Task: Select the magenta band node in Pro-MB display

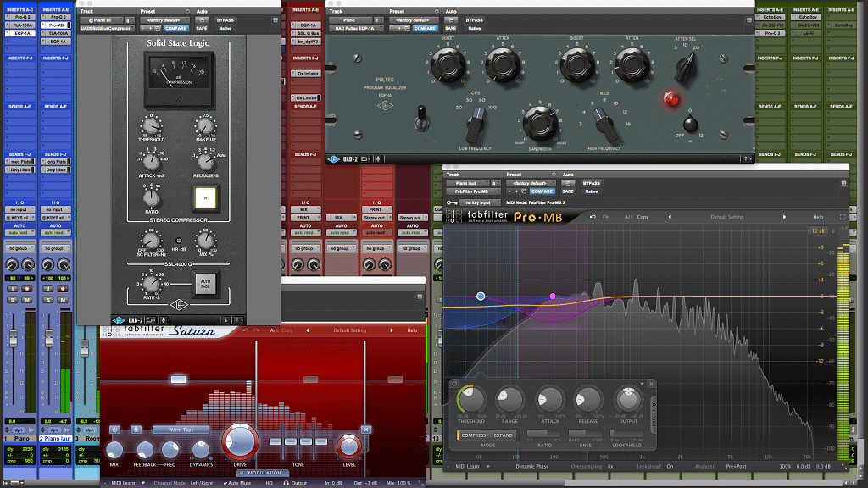Action: 553,297
